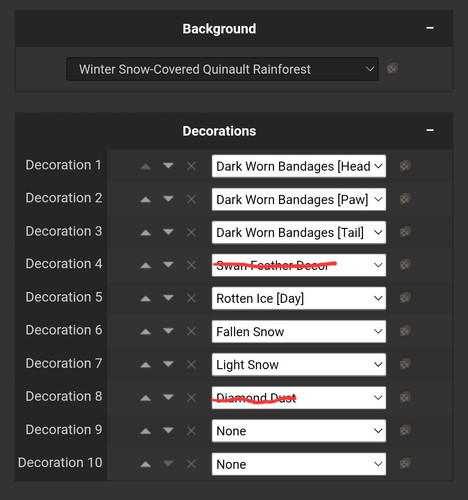Randomize Decoration 2 with dice icon
This screenshot has height=500, width=468.
click(405, 199)
